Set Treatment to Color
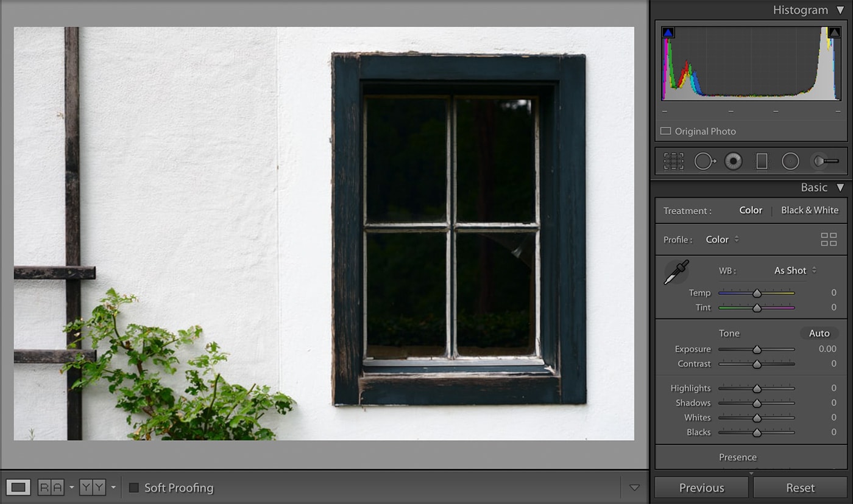The height and width of the screenshot is (504, 853). (x=751, y=210)
